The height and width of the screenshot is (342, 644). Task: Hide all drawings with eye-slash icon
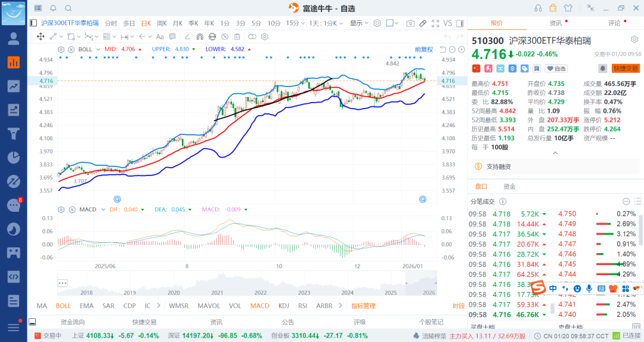pyautogui.click(x=225, y=36)
